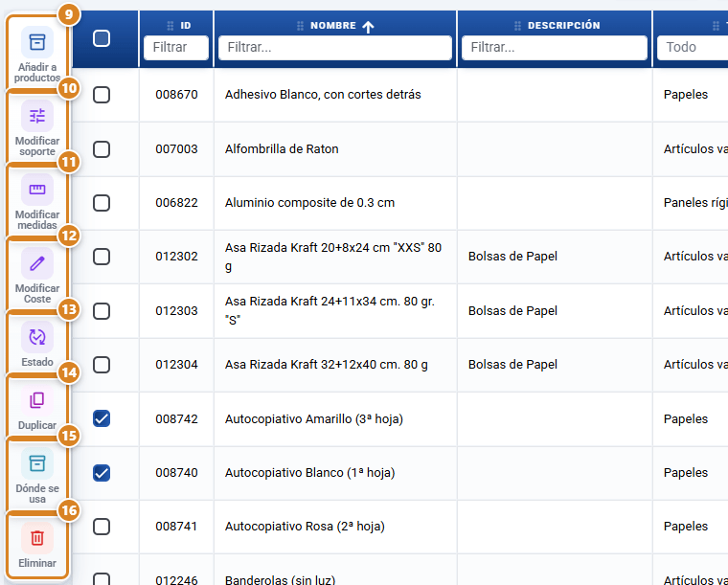The height and width of the screenshot is (585, 728).
Task: Check the Autocopiativo Rosa row
Action: 102,527
